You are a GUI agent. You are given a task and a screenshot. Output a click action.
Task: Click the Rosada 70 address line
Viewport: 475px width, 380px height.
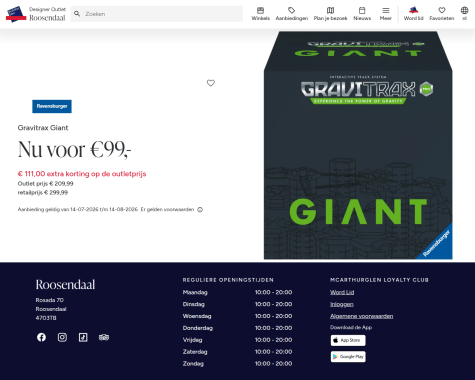pos(50,300)
